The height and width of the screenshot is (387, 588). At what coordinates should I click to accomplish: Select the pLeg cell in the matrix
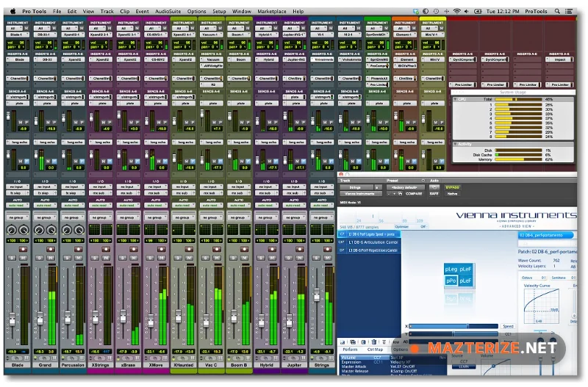451,270
